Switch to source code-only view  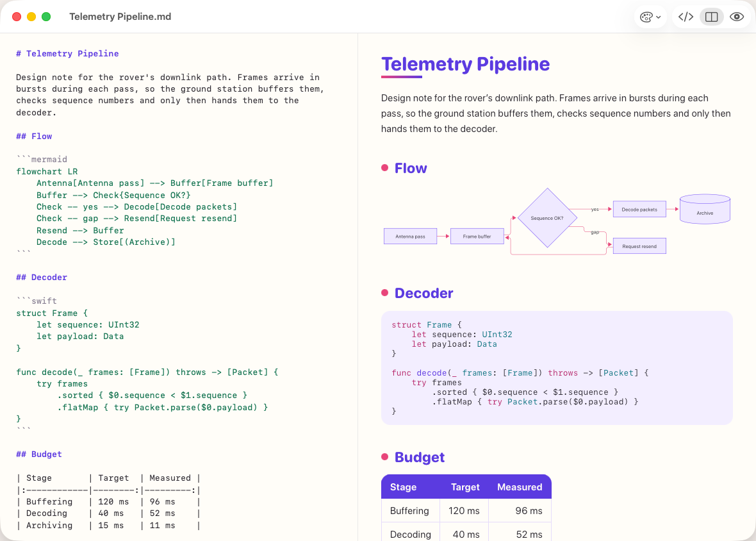click(x=686, y=17)
